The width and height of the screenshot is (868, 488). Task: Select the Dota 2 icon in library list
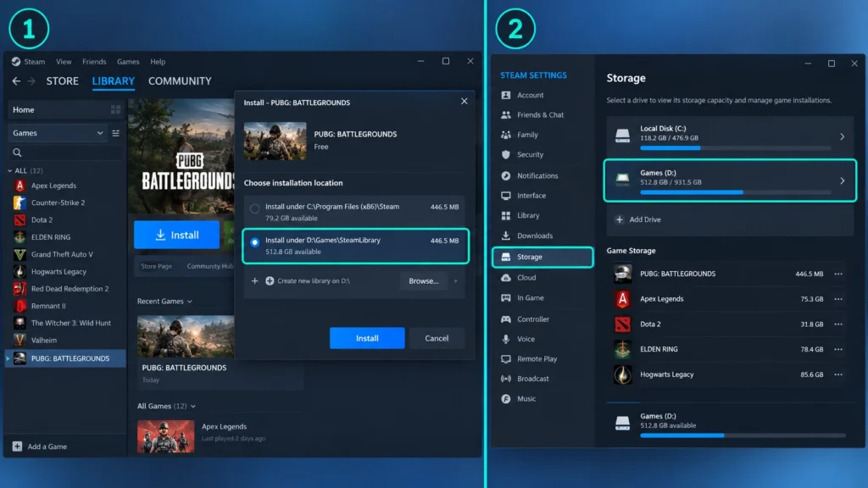point(20,219)
